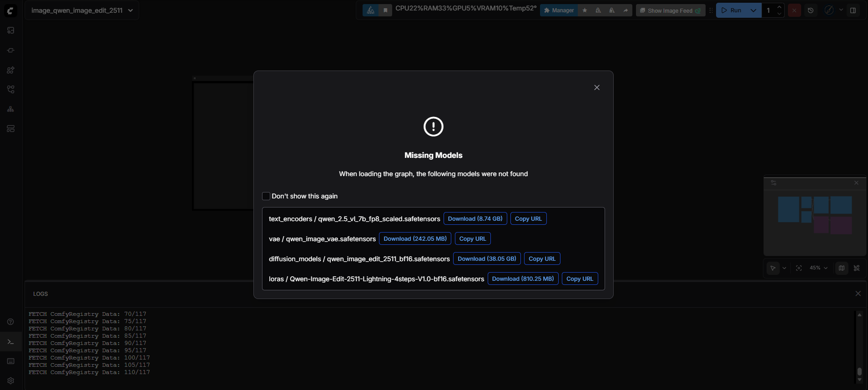Open the Settings gear icon
The width and height of the screenshot is (868, 390).
[10, 381]
